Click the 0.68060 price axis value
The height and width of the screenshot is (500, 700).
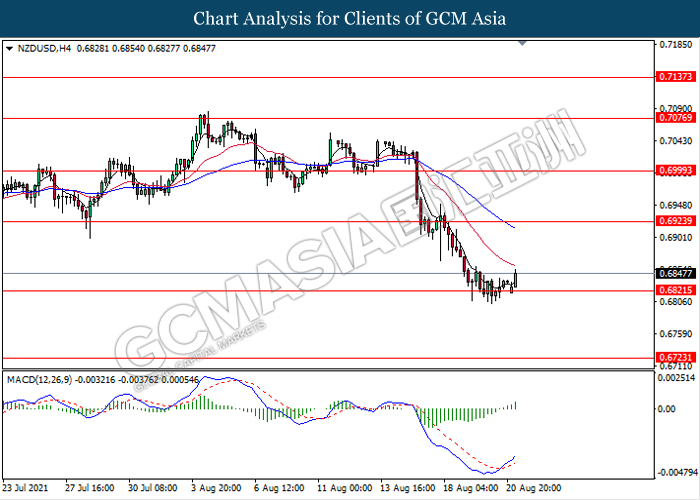[x=676, y=302]
